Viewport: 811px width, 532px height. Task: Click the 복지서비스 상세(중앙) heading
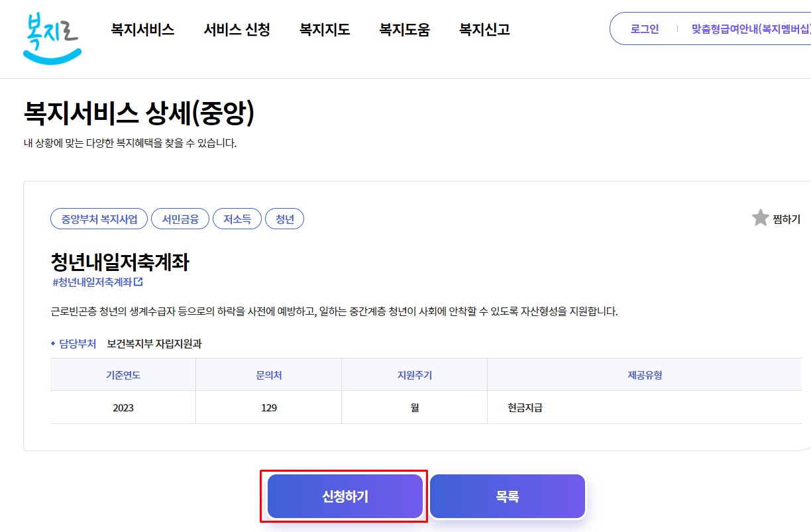139,113
